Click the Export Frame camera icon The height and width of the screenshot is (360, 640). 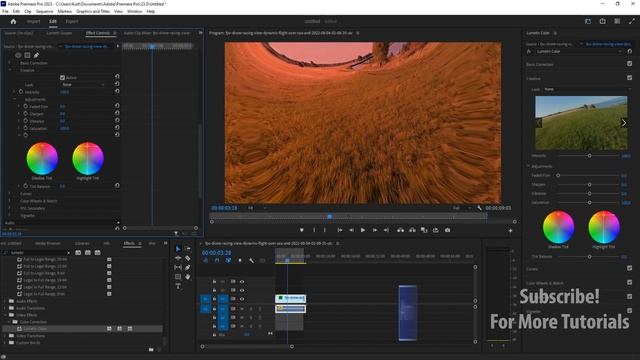click(x=447, y=230)
